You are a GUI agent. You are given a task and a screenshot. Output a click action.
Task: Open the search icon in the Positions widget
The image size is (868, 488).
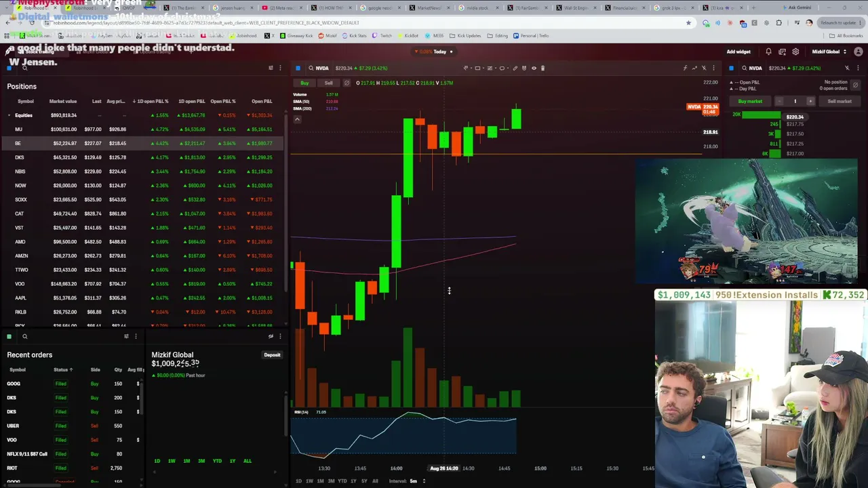pos(24,68)
